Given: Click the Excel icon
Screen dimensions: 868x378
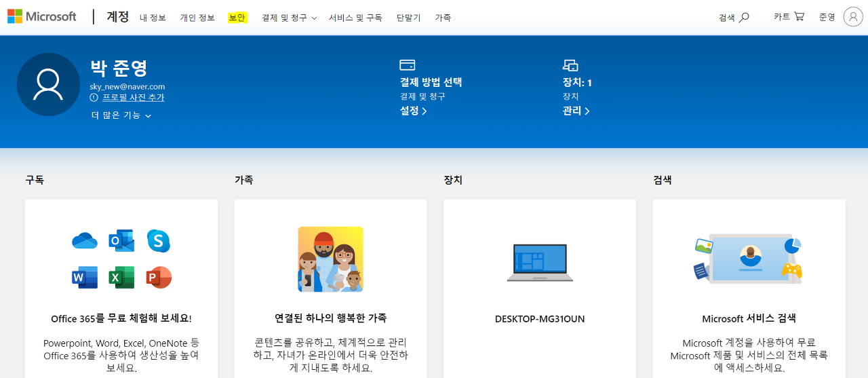Looking at the screenshot, I should pos(121,277).
